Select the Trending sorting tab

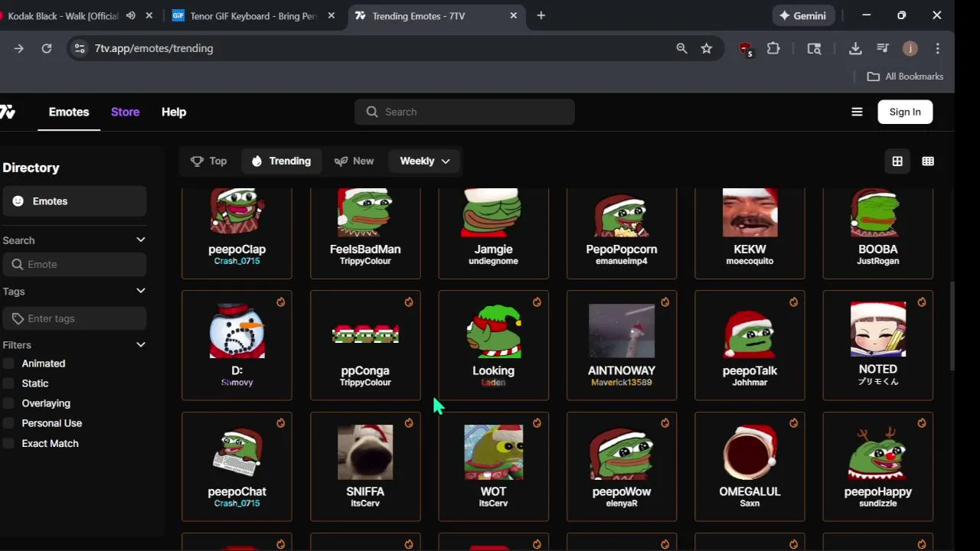point(281,161)
